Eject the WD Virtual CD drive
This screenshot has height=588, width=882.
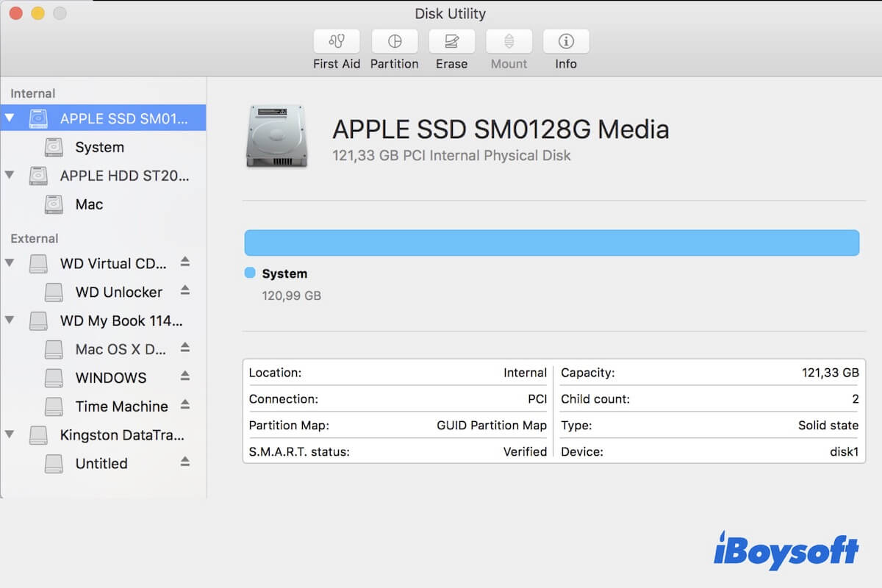185,262
